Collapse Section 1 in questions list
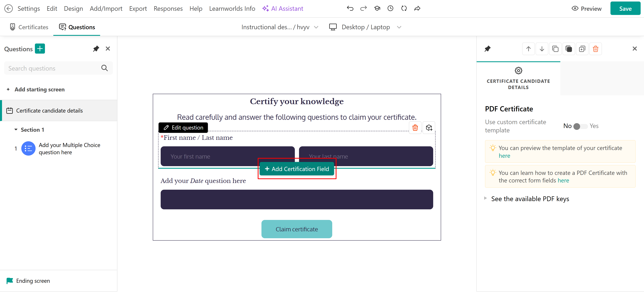 (16, 130)
